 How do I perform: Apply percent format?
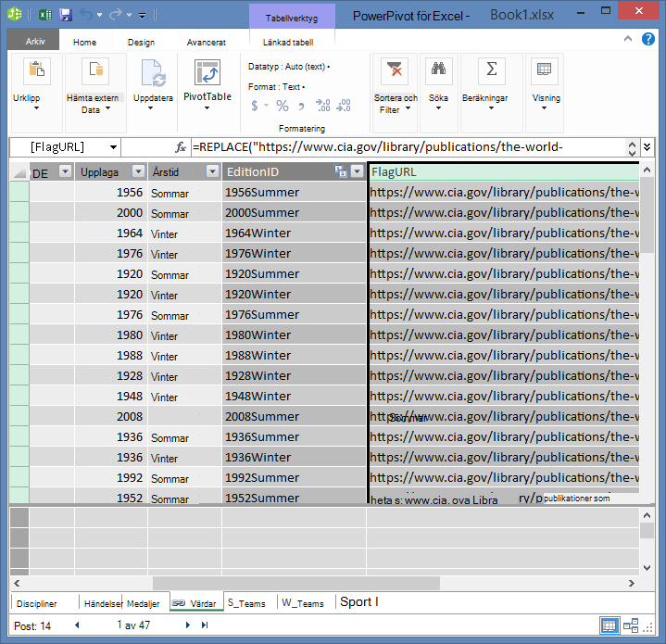pos(282,106)
